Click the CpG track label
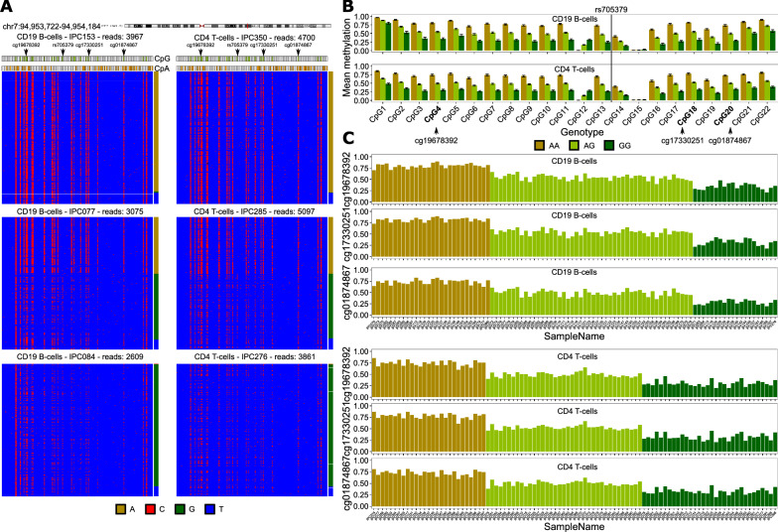 pos(163,59)
